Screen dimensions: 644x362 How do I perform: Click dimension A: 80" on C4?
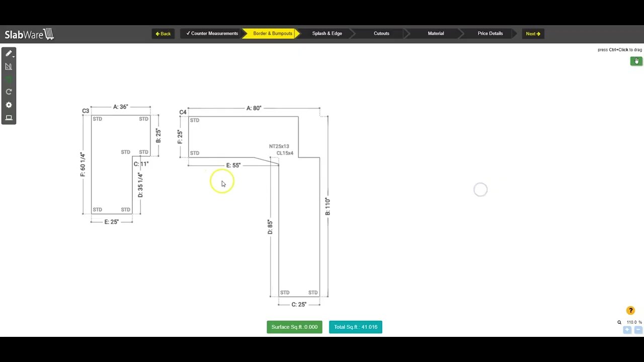click(254, 108)
